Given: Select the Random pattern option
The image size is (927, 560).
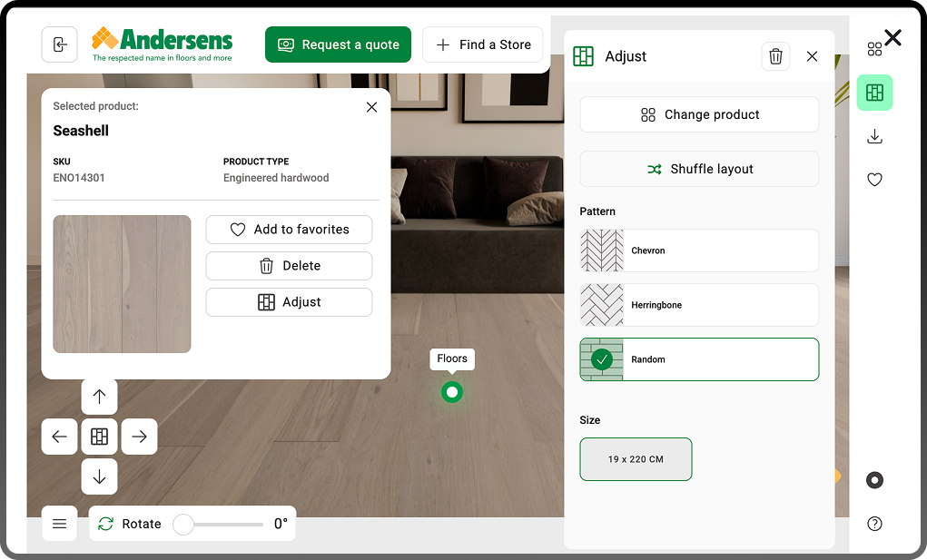Looking at the screenshot, I should coord(699,359).
